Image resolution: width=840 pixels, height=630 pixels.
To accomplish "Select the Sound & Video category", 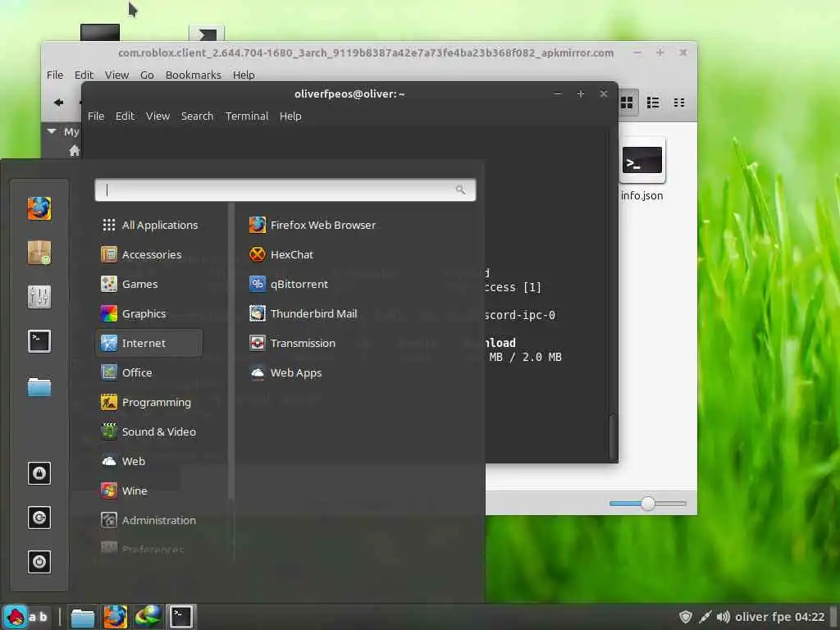I will coord(149,431).
